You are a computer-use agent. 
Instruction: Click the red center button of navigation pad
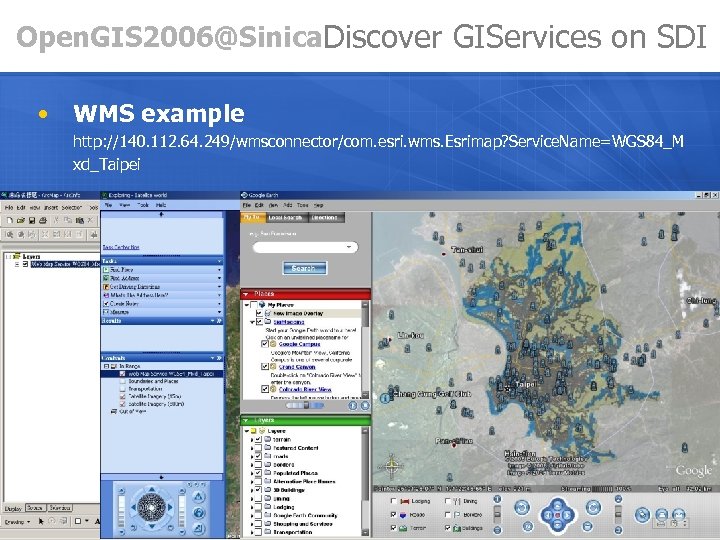click(x=557, y=515)
